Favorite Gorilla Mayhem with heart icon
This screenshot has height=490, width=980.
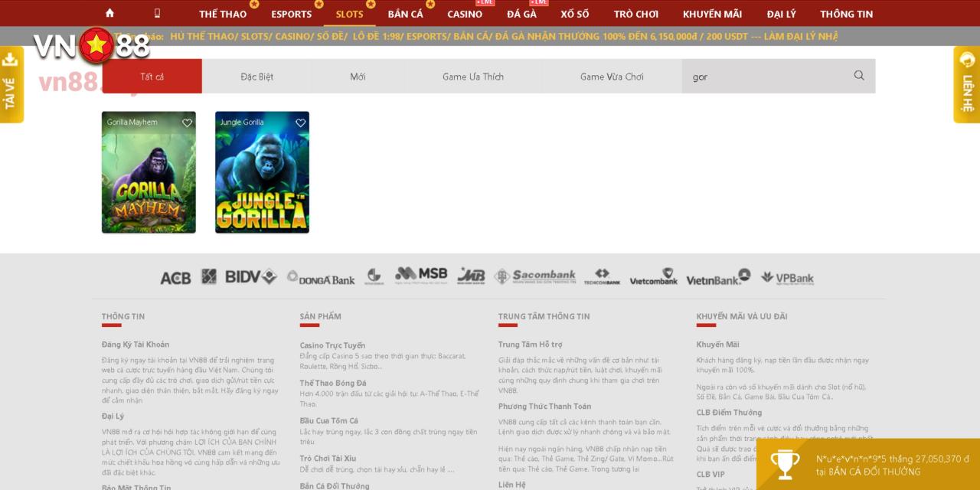[x=187, y=122]
